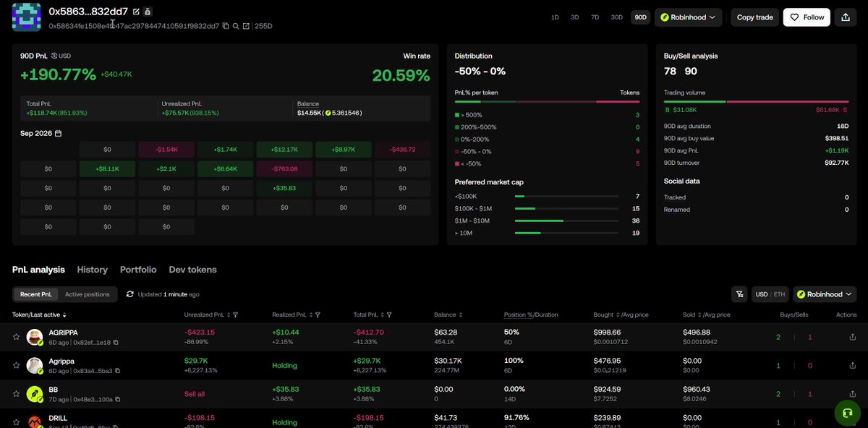Share the AGRIPPA row PnL
This screenshot has width=868, height=428.
click(x=851, y=337)
